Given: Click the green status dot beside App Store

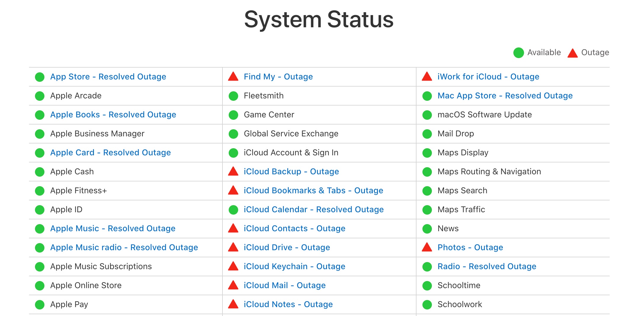Looking at the screenshot, I should point(40,77).
